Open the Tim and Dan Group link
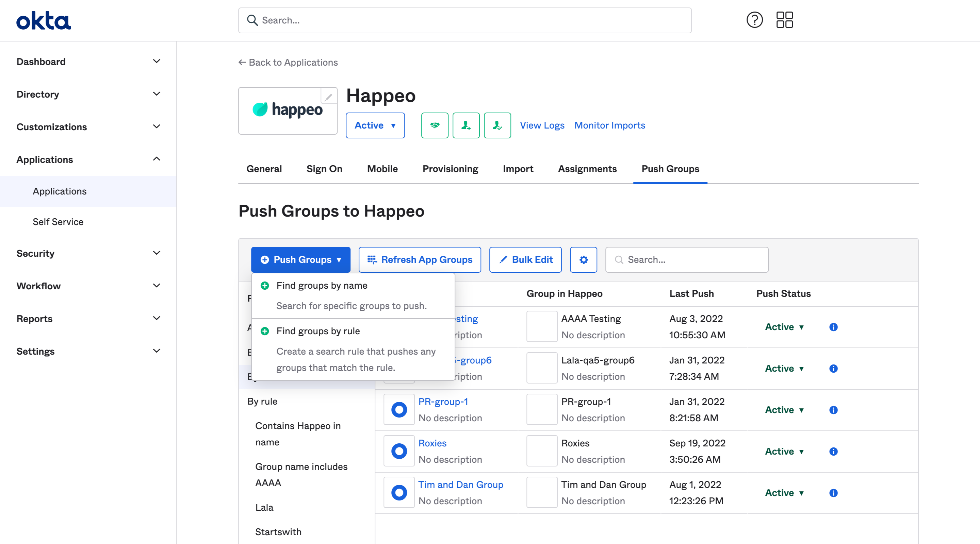This screenshot has height=544, width=980. (x=460, y=484)
